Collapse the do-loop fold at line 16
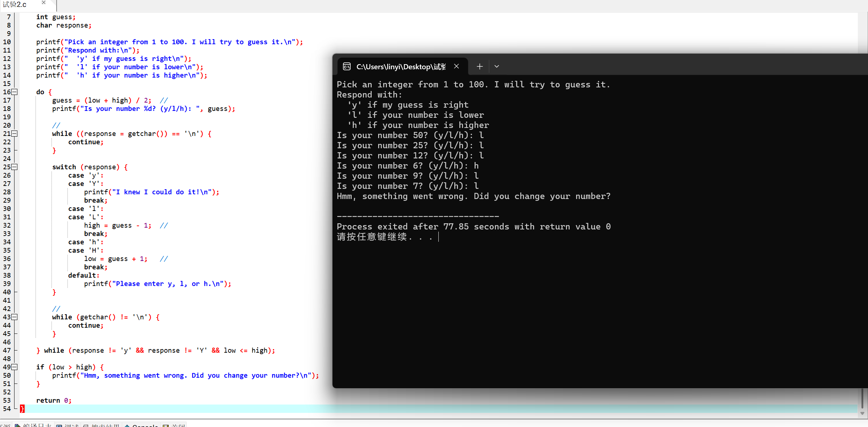This screenshot has width=868, height=427. (15, 92)
